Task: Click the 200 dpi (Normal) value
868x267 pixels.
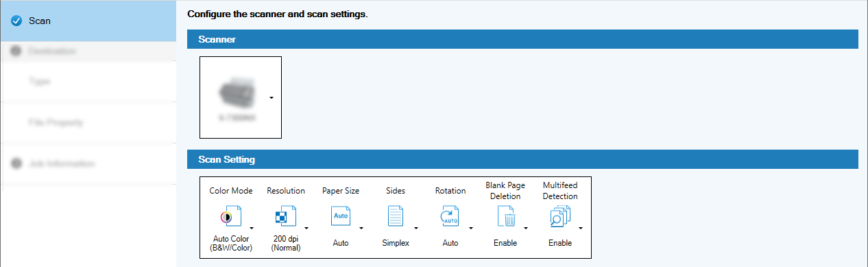Action: [x=286, y=244]
